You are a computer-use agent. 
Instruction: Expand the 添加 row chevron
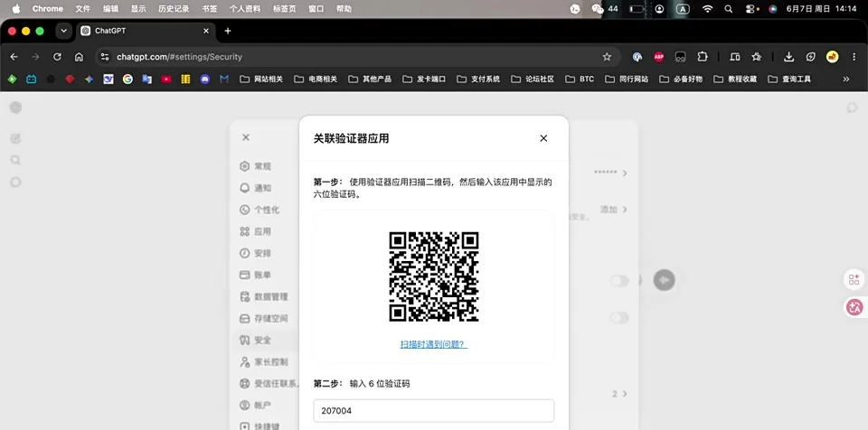pos(625,210)
